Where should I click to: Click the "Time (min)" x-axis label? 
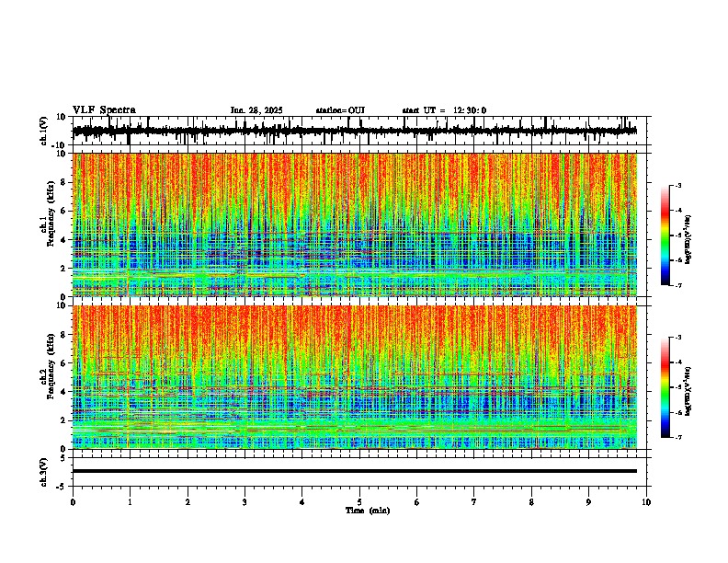(x=368, y=511)
